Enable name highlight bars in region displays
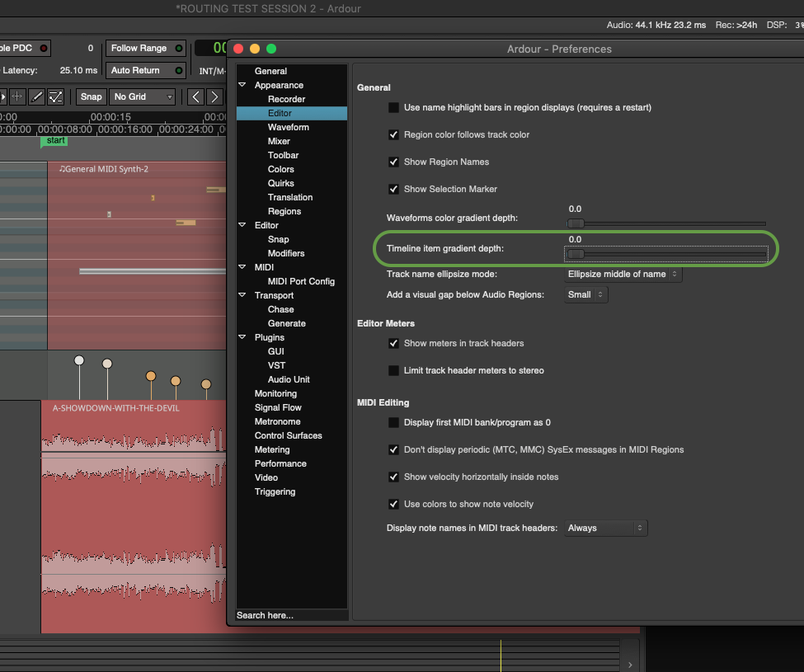This screenshot has height=672, width=804. 394,107
